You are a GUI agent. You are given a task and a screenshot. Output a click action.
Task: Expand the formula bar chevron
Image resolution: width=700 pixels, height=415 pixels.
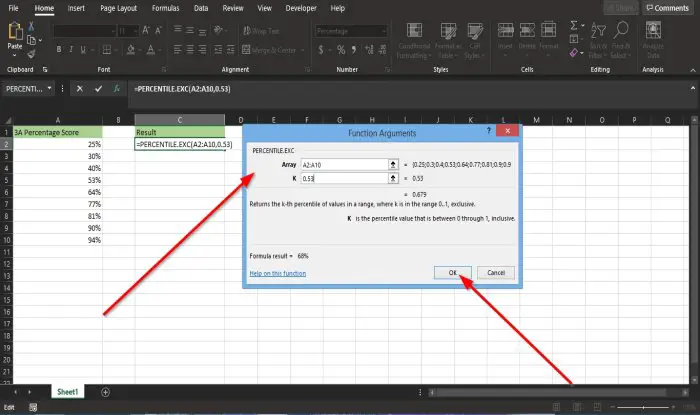(693, 88)
